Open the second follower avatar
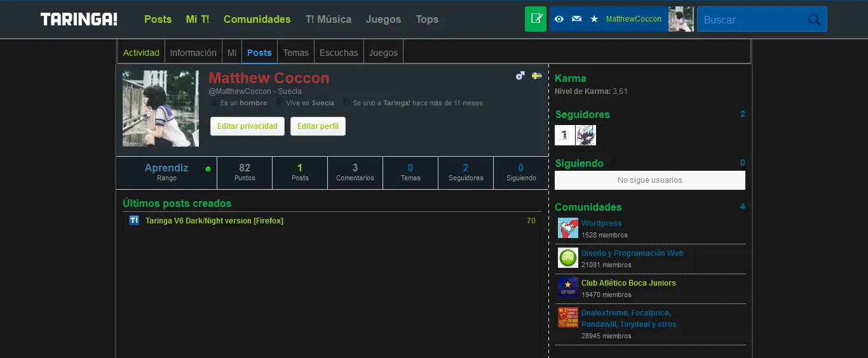Image resolution: width=868 pixels, height=358 pixels. pyautogui.click(x=586, y=135)
